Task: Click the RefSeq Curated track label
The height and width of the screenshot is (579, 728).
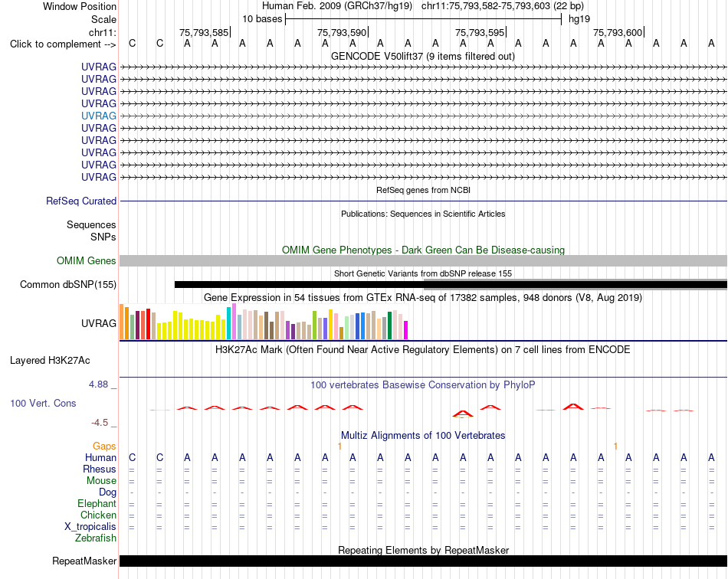Action: coord(80,201)
